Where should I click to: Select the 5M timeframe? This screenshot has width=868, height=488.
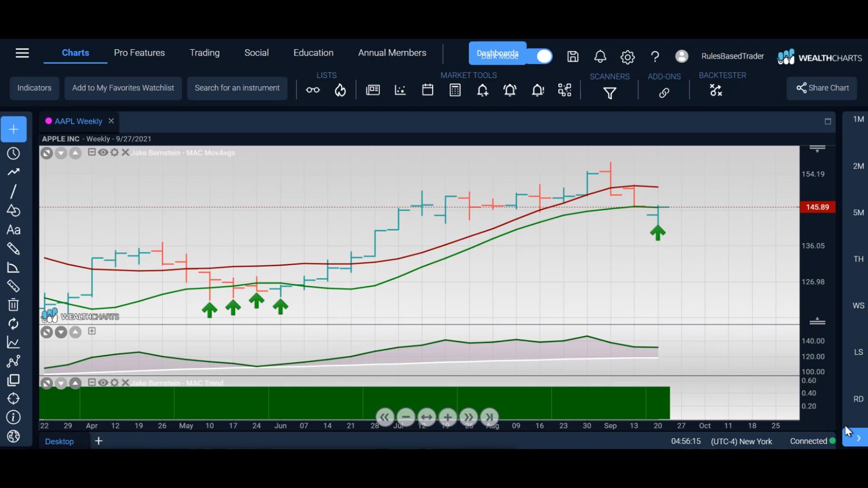859,212
